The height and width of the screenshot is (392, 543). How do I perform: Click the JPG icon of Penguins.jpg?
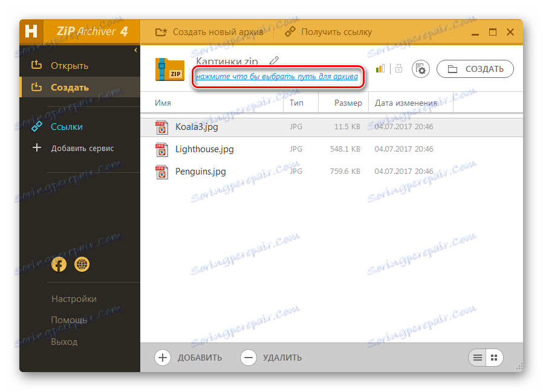[161, 172]
